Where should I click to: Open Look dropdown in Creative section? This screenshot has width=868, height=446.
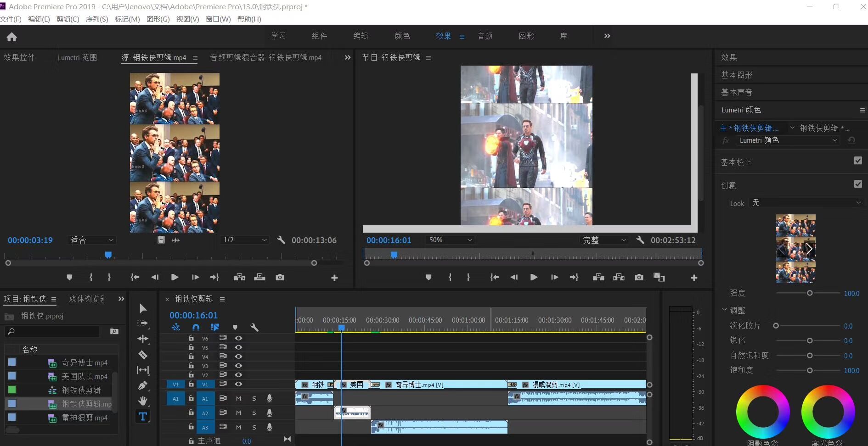(x=806, y=203)
